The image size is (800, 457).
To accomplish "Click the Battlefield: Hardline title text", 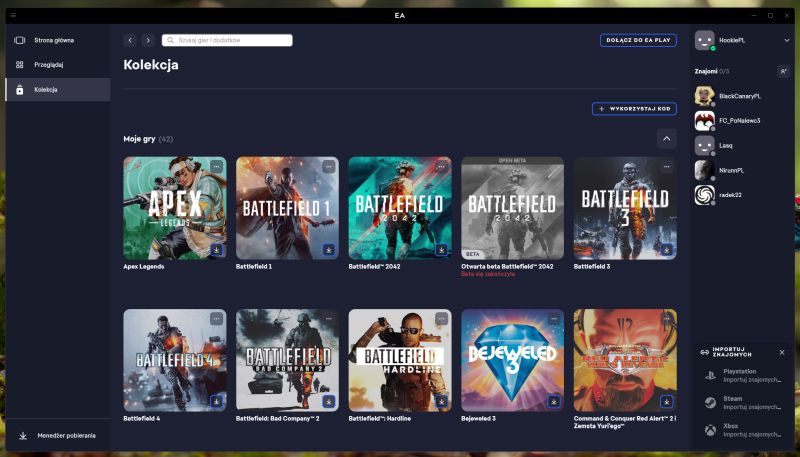I will pos(380,418).
